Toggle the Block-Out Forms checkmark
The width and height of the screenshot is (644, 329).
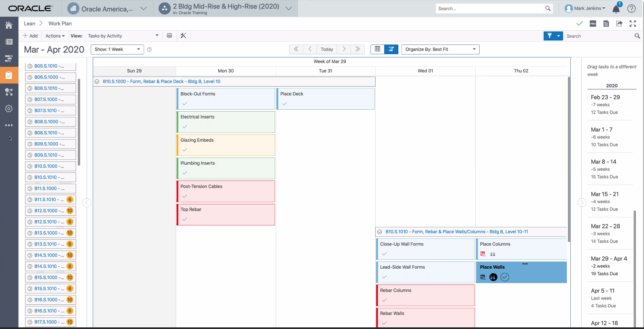point(185,104)
